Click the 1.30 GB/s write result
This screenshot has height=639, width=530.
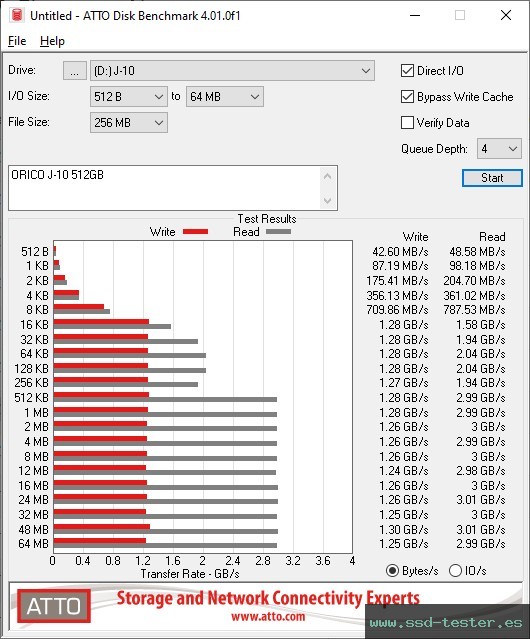404,529
